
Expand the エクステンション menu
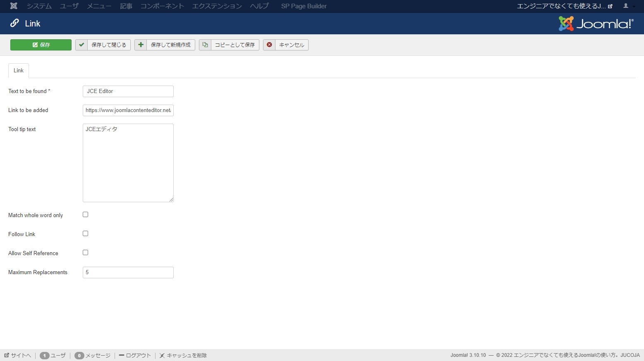pyautogui.click(x=217, y=6)
